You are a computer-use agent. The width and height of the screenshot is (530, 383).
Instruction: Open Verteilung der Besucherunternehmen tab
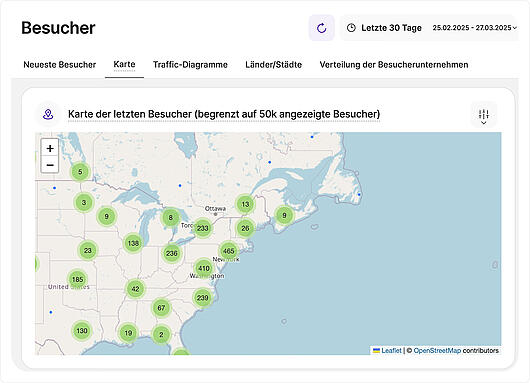[394, 65]
